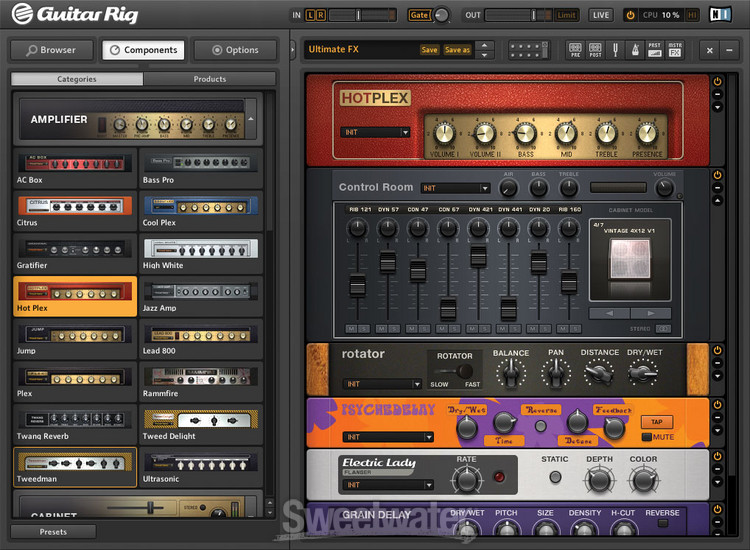Show the POST tapedeck module
The image size is (750, 550).
(x=595, y=49)
